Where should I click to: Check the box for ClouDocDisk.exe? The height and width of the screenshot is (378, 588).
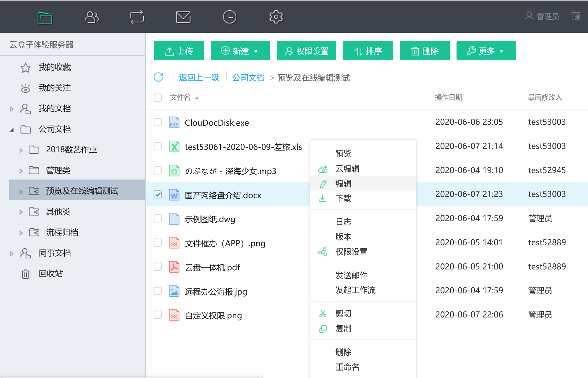coord(158,122)
